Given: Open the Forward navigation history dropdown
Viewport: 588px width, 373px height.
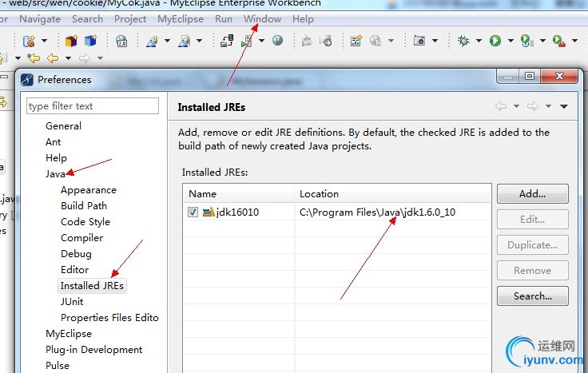Looking at the screenshot, I should [100, 58].
